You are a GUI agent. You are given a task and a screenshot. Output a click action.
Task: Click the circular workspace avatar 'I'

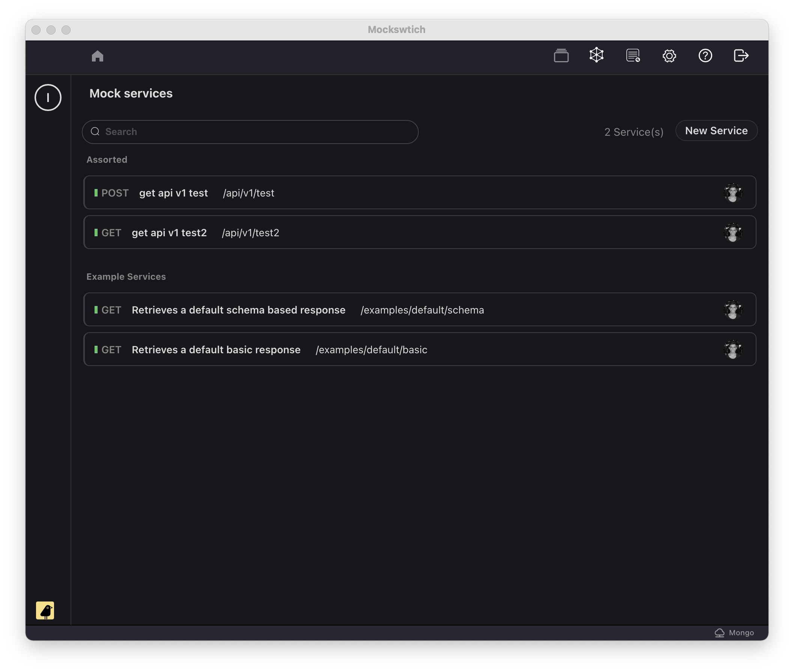pos(48,97)
